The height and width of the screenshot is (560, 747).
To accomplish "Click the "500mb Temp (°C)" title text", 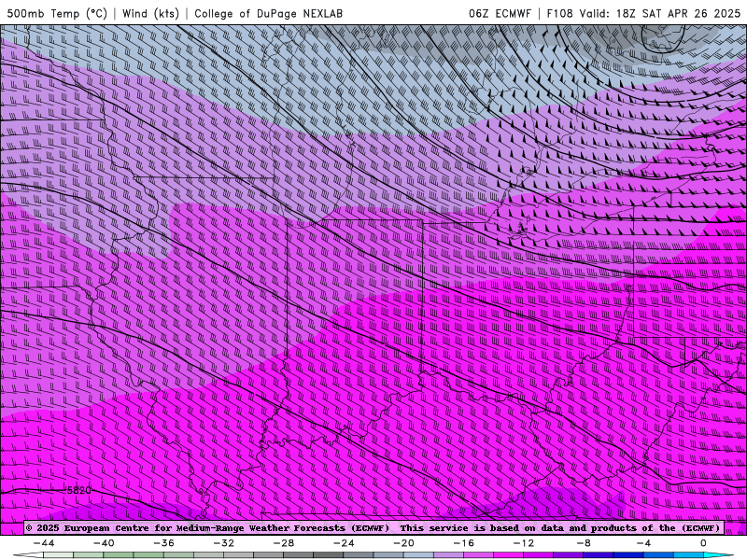I will 57,13.
